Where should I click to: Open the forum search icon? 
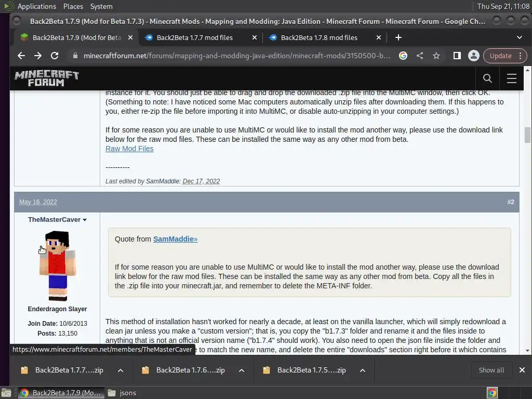click(x=487, y=78)
